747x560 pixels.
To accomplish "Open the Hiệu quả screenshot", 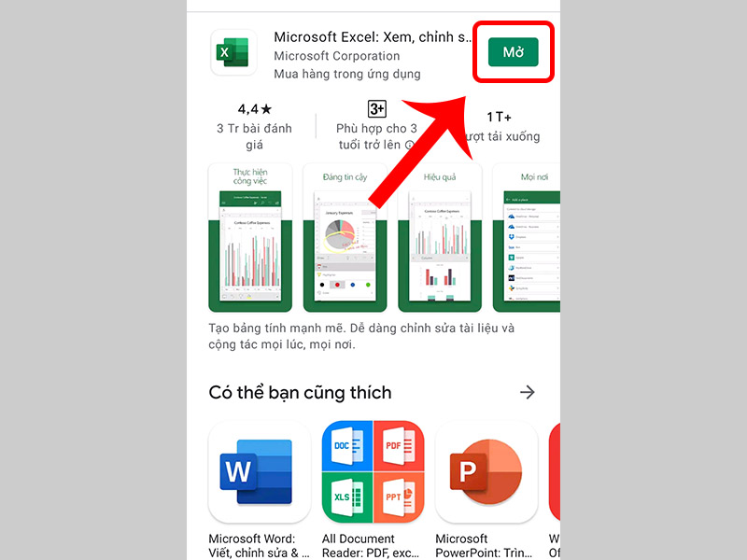I will click(x=440, y=238).
